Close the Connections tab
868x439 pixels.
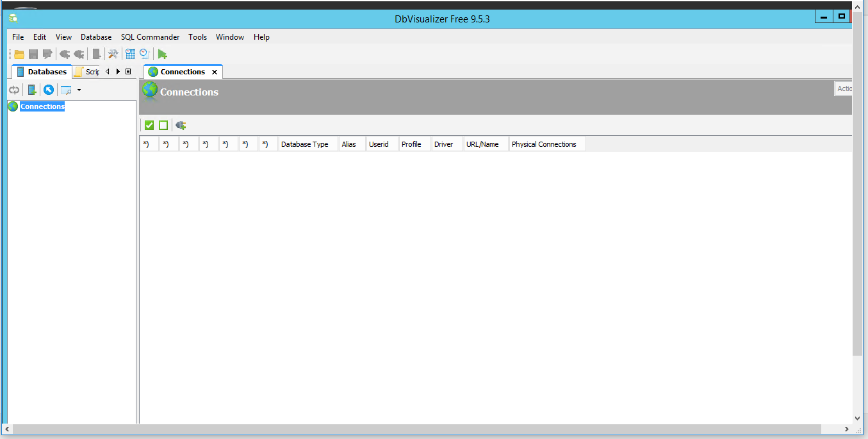[x=215, y=72]
